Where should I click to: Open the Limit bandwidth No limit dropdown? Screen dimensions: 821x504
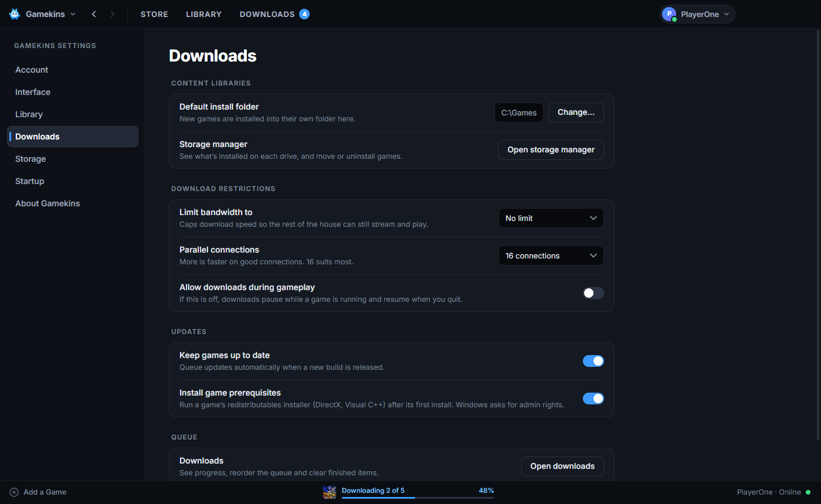pos(551,218)
